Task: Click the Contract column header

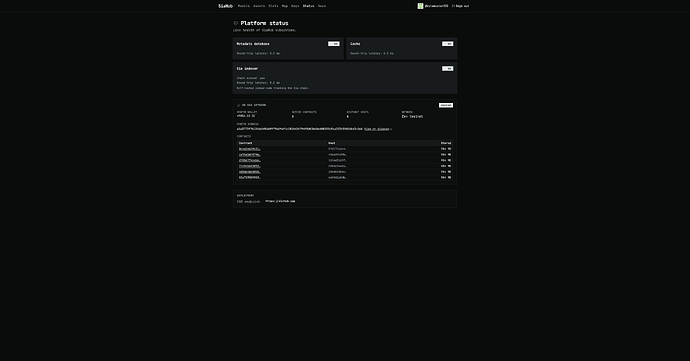Action: [246, 143]
